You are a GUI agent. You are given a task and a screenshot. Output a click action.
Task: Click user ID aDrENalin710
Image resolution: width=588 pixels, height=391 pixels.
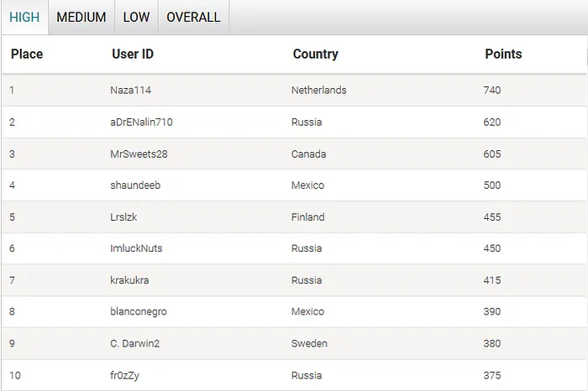coord(142,122)
